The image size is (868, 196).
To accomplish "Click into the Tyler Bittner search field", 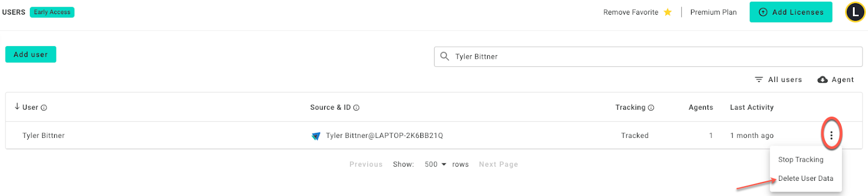I will click(x=648, y=56).
